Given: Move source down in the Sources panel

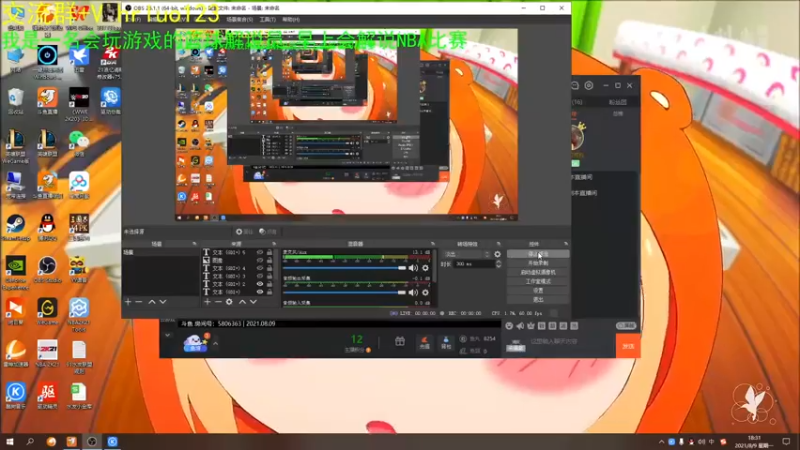Looking at the screenshot, I should (x=253, y=302).
